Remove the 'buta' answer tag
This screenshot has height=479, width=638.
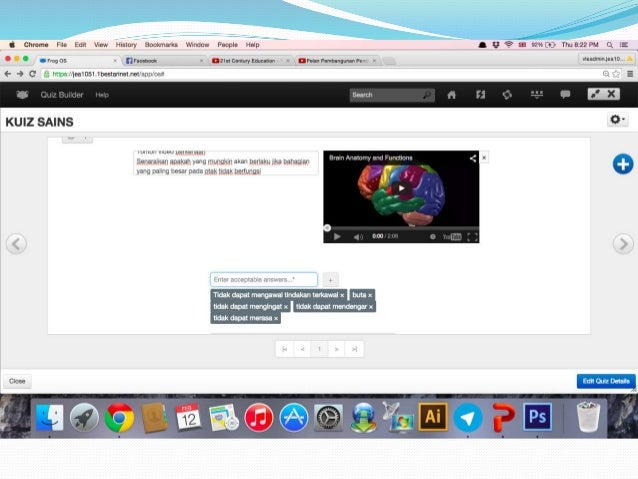[370, 295]
